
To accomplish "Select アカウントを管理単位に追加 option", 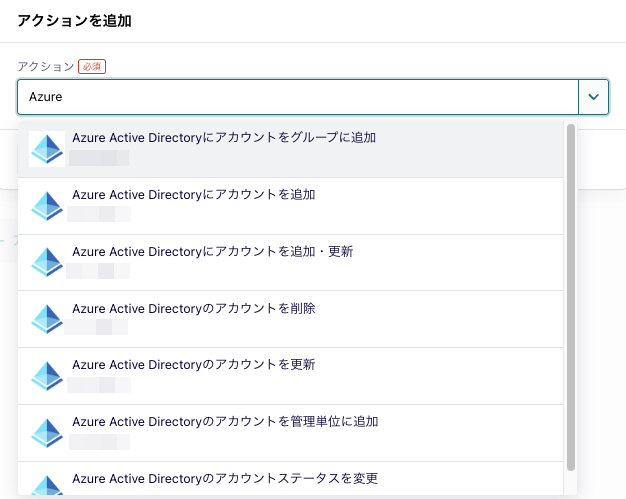I will [x=291, y=433].
